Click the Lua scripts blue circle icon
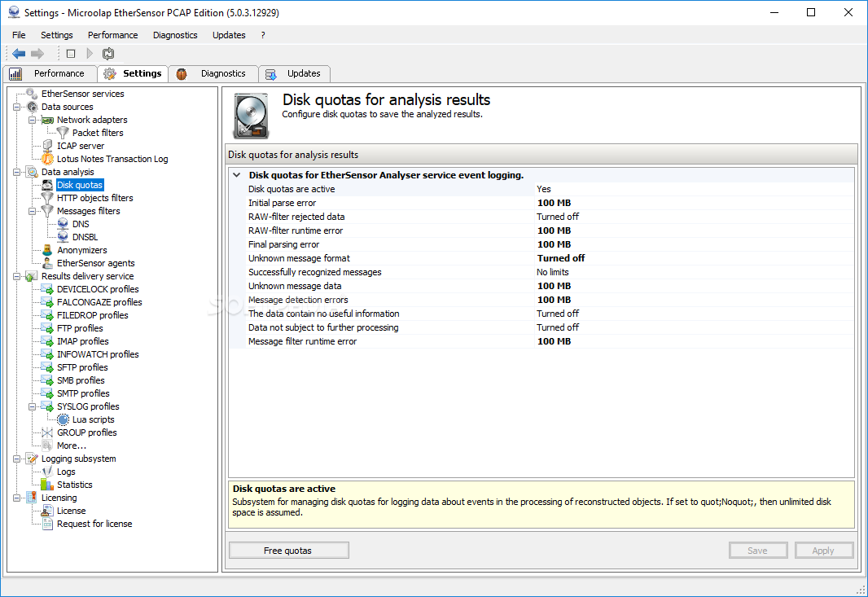This screenshot has height=597, width=868. 64,419
